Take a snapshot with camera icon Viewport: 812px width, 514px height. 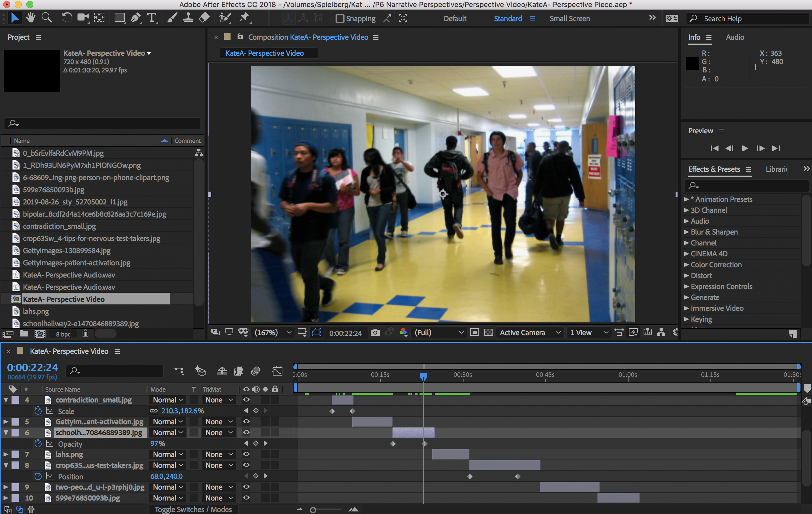coord(375,332)
